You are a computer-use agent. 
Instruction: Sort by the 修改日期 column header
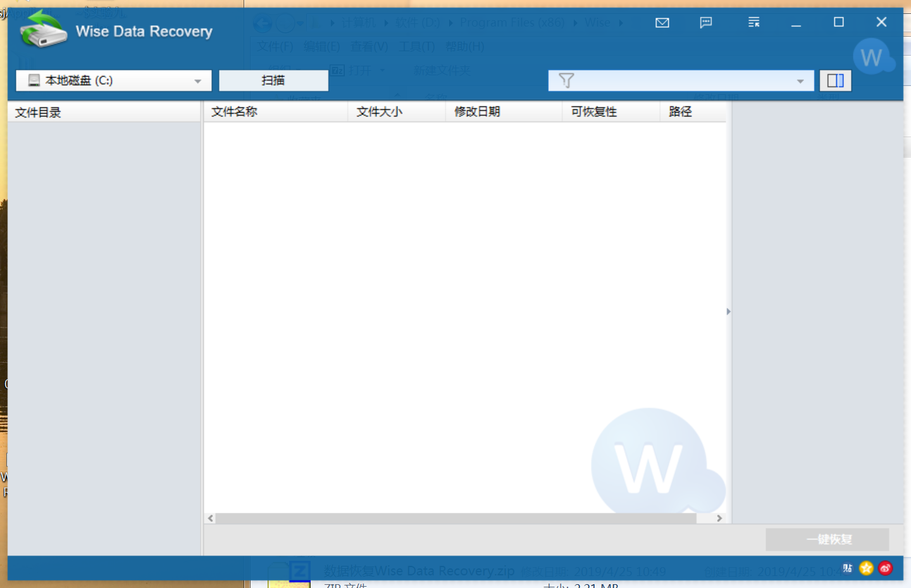504,112
